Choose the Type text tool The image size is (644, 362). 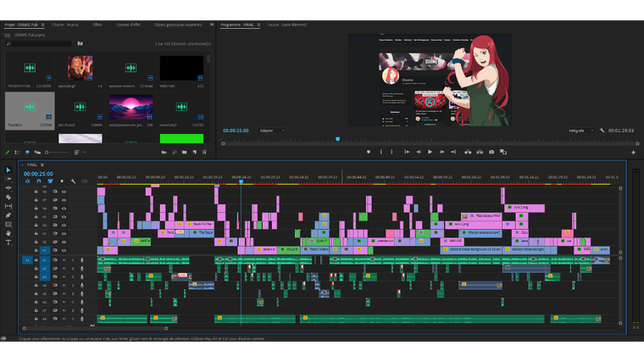(x=8, y=242)
